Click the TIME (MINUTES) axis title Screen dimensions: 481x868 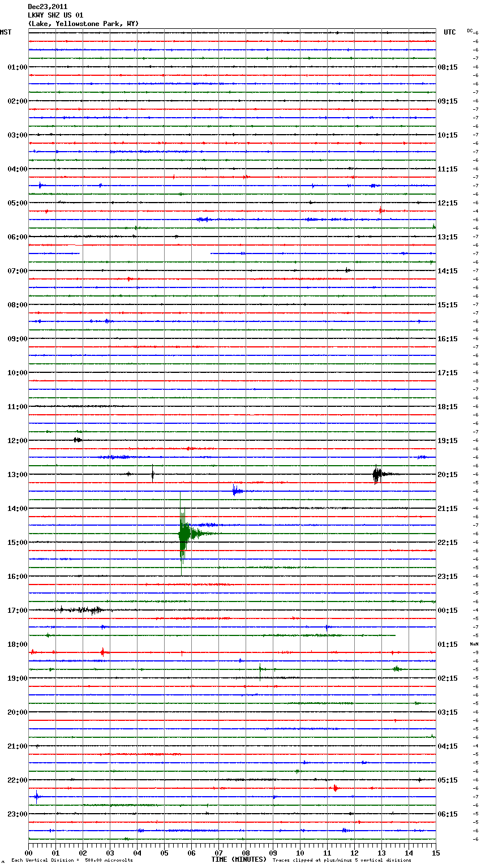pyautogui.click(x=239, y=859)
